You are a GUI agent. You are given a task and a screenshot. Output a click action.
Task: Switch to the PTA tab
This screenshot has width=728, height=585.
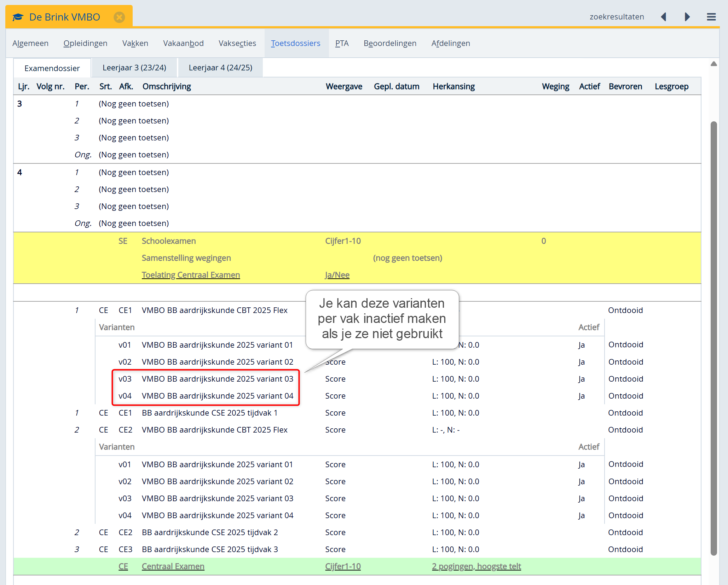click(x=342, y=43)
